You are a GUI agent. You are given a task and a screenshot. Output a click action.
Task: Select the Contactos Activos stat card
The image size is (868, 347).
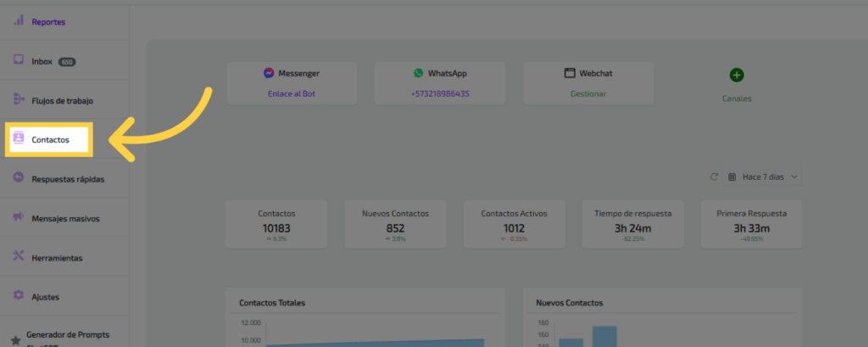514,225
